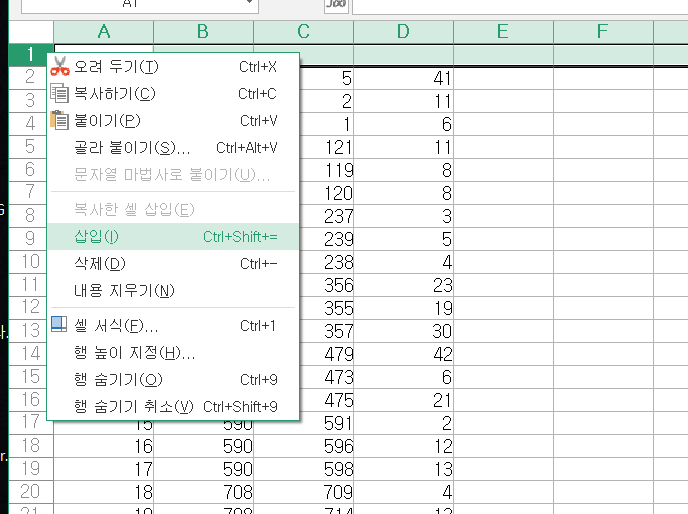The height and width of the screenshot is (514, 688).
Task: Click cell with value 355
Action: pyautogui.click(x=326, y=308)
